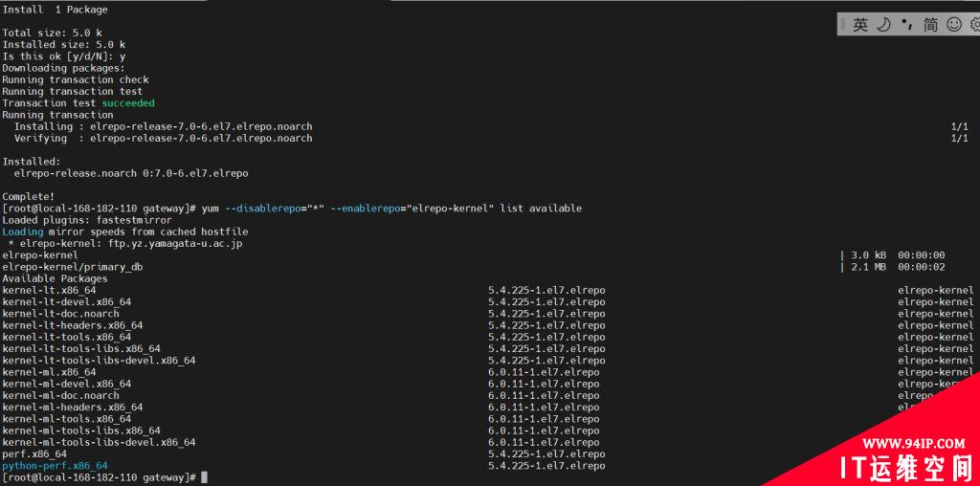Click the "2.1 MB" download size
The image size is (980, 486).
point(869,267)
